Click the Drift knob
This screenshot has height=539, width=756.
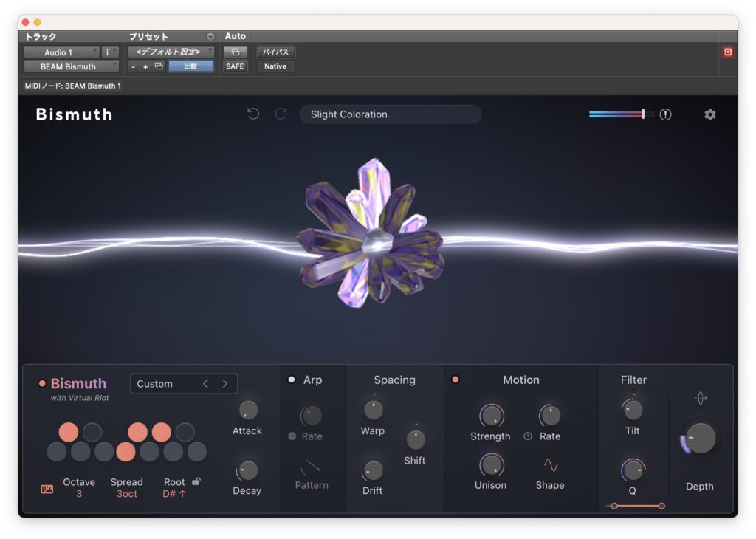[x=373, y=470]
